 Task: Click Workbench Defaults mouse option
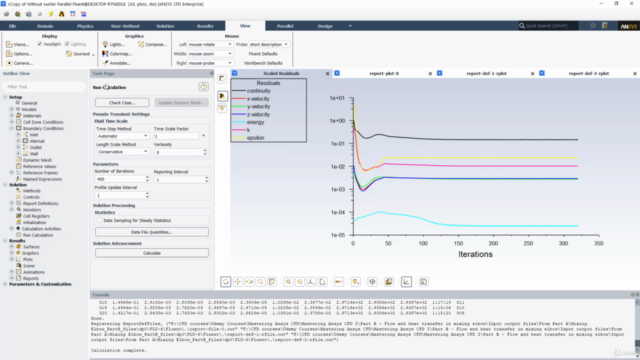pos(263,63)
